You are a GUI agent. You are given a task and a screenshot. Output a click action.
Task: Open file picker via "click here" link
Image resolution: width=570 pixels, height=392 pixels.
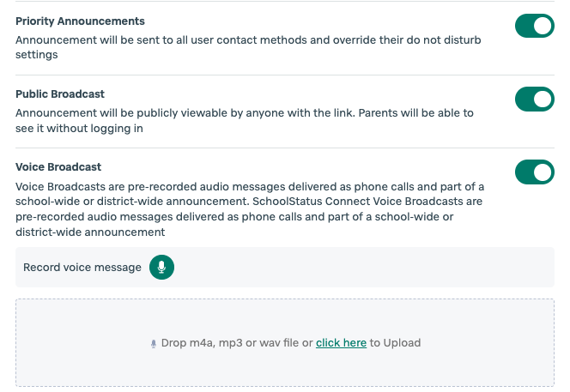pyautogui.click(x=341, y=342)
